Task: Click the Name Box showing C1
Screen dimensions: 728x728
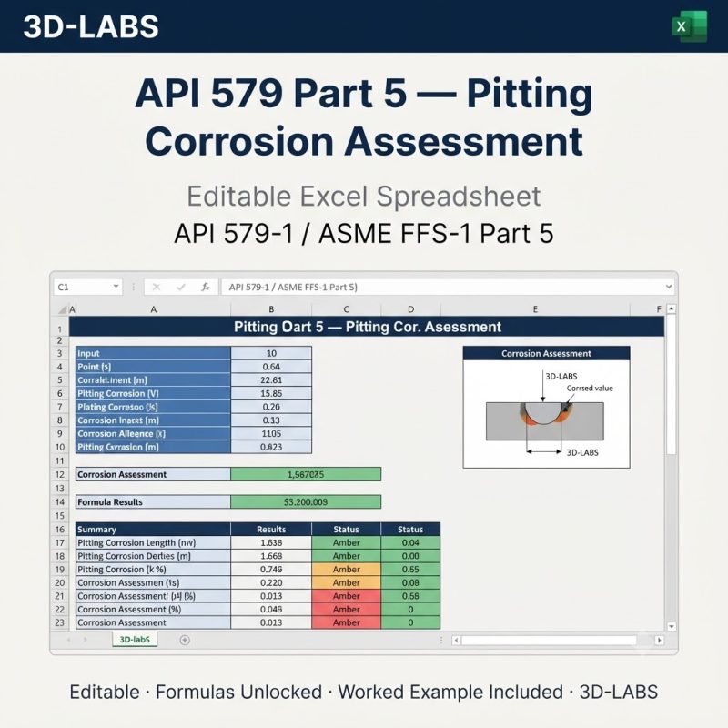Action: point(87,287)
